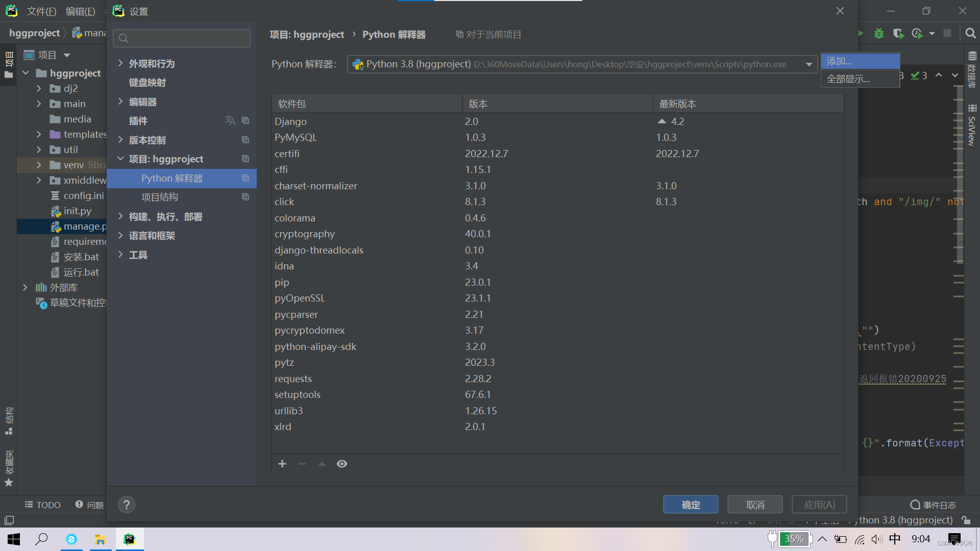Open the 数据库 tool window on the right
The width and height of the screenshot is (980, 551).
972,66
